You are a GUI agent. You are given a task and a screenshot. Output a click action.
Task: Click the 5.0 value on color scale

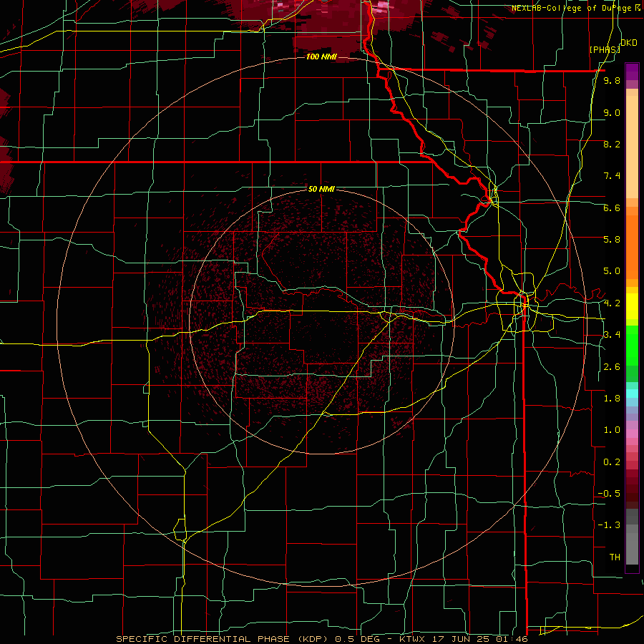click(x=612, y=271)
